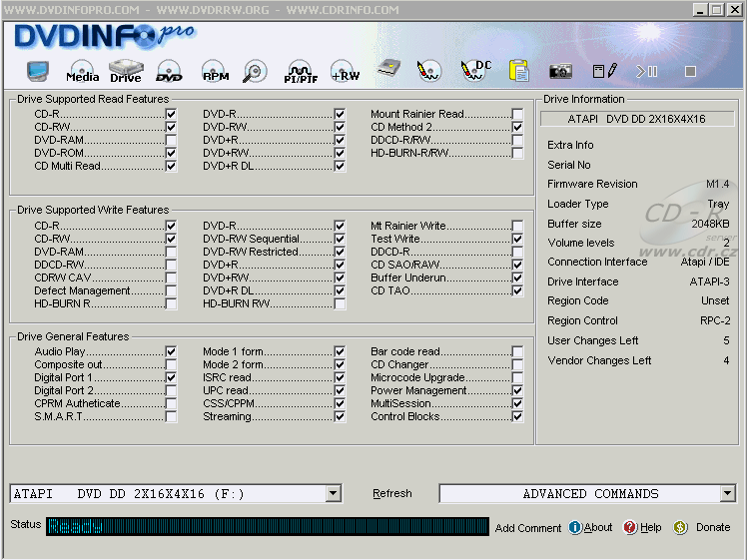Uncheck the DVD-RW Restricted write checkbox
This screenshot has height=560, width=747.
point(340,252)
